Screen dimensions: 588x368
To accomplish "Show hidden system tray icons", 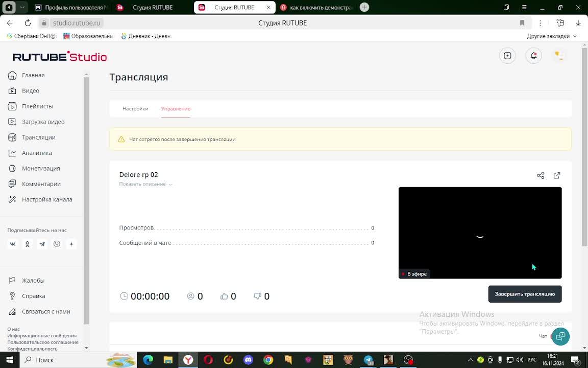I will click(471, 360).
